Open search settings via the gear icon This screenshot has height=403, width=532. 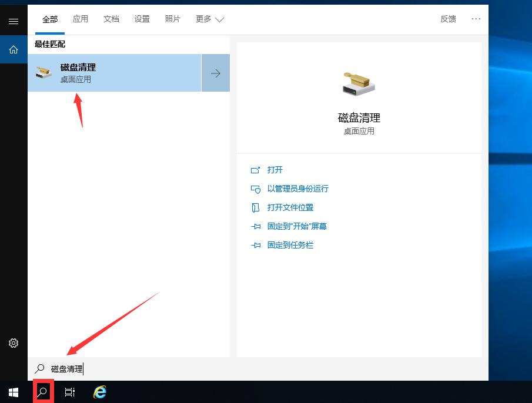(x=13, y=343)
